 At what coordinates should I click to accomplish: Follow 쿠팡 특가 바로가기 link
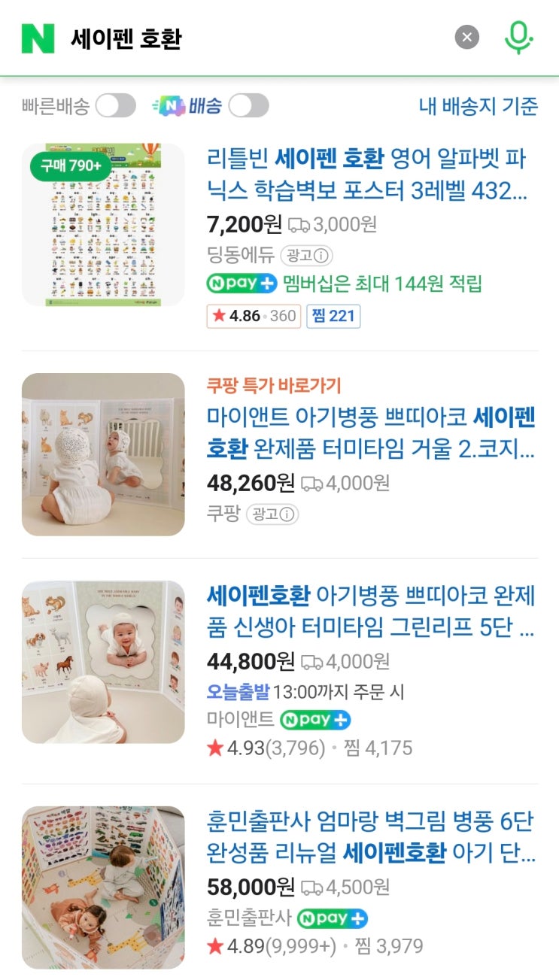(x=274, y=386)
